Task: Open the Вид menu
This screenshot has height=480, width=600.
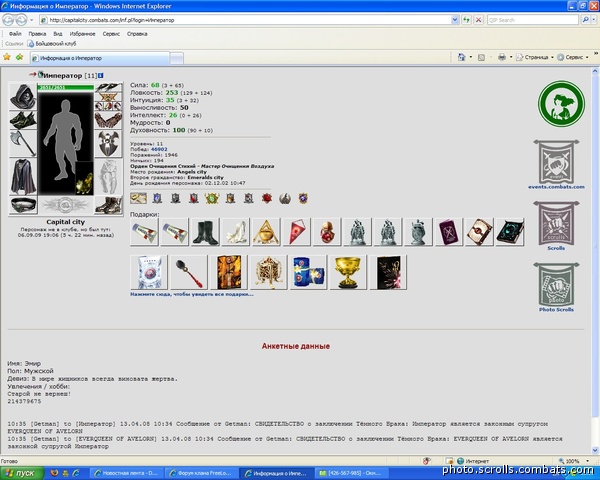Action: point(57,34)
